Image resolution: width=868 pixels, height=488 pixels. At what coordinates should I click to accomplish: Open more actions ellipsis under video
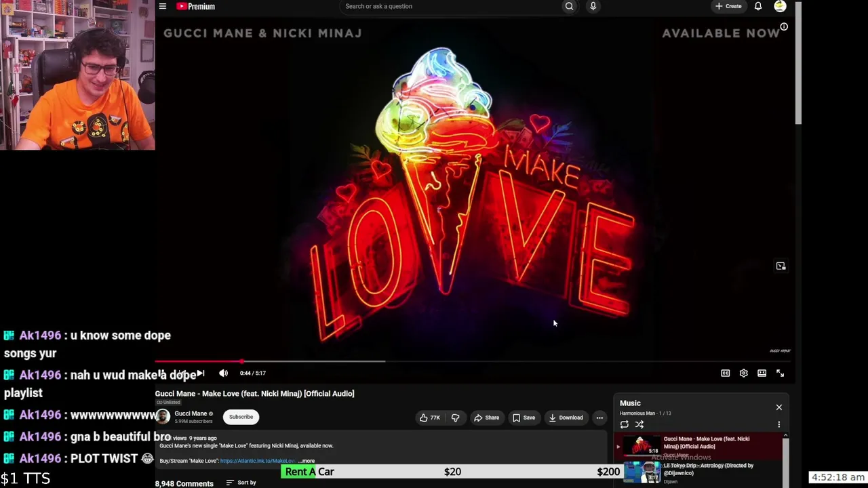(x=599, y=418)
